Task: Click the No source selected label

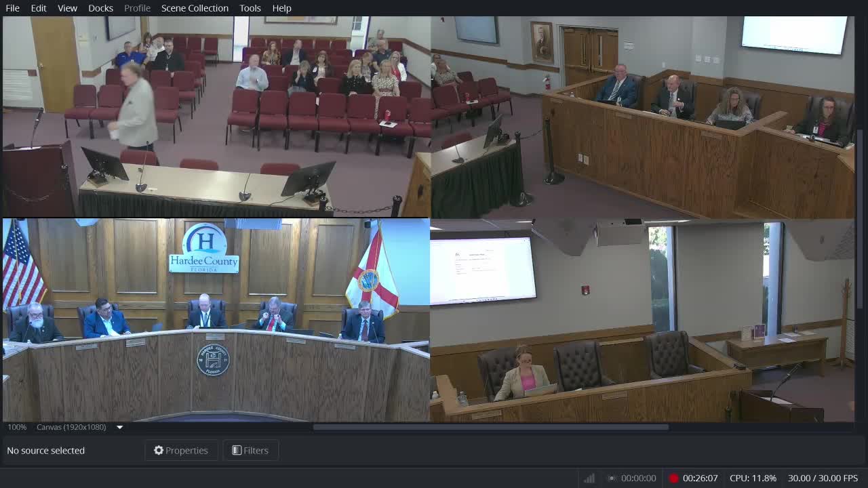Action: click(46, 451)
